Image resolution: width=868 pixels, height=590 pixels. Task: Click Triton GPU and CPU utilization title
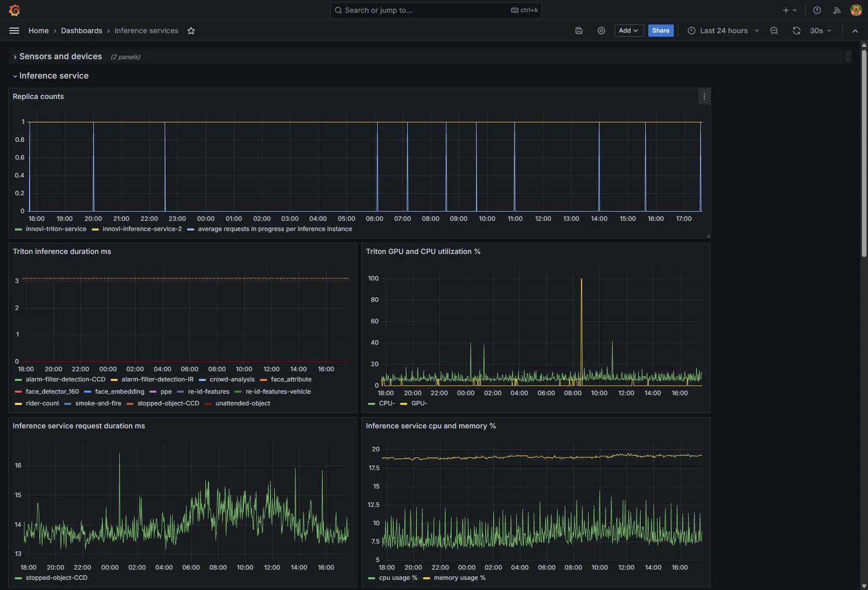(423, 251)
